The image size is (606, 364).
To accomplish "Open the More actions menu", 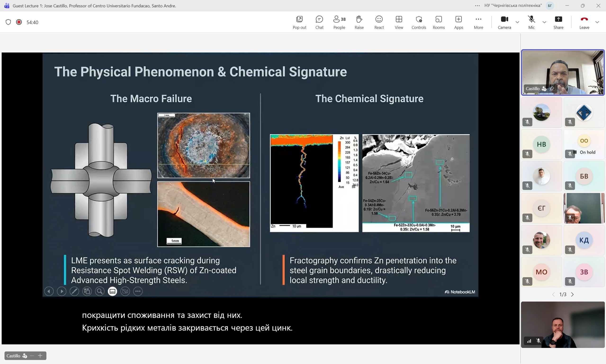I will (x=478, y=22).
